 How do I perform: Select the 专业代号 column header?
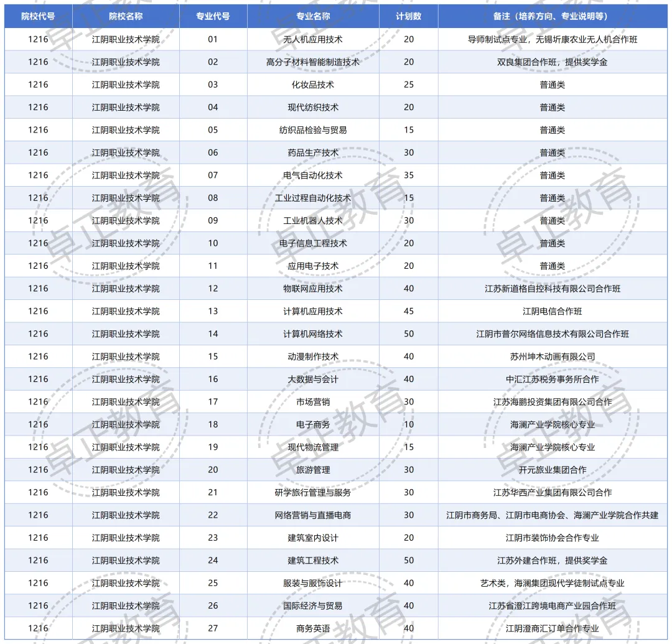click(x=213, y=16)
